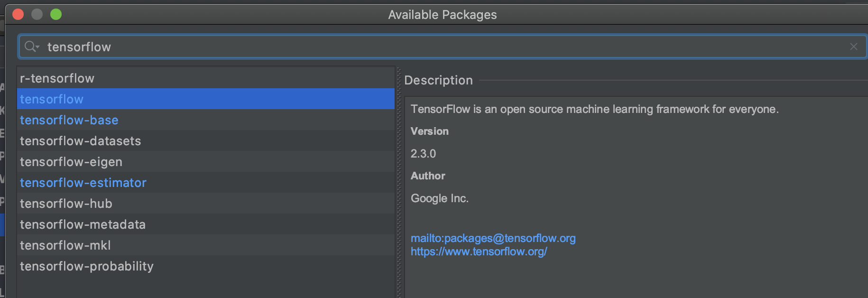
Task: Select the highlighted tensorflow package row
Action: [51, 99]
